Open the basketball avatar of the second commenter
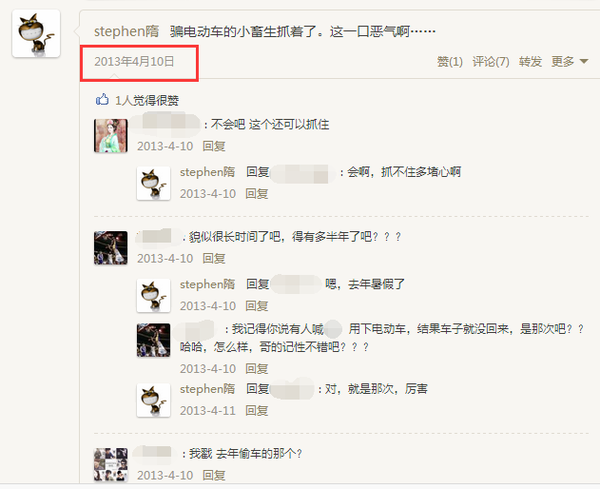 [x=111, y=248]
